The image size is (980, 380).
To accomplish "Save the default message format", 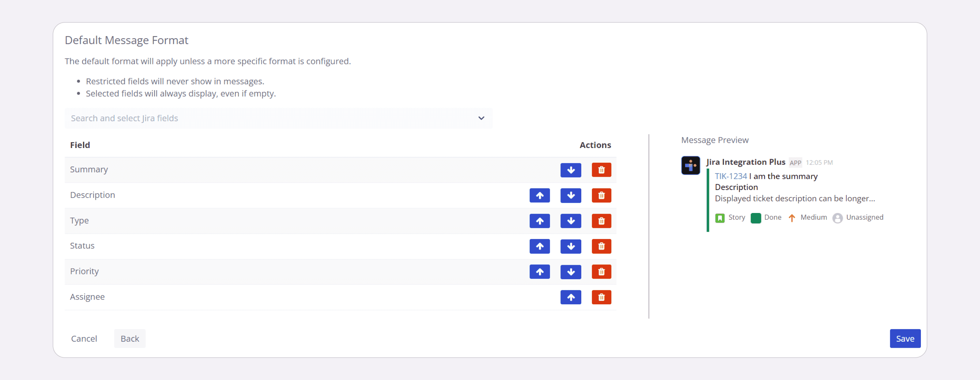I will click(x=905, y=339).
